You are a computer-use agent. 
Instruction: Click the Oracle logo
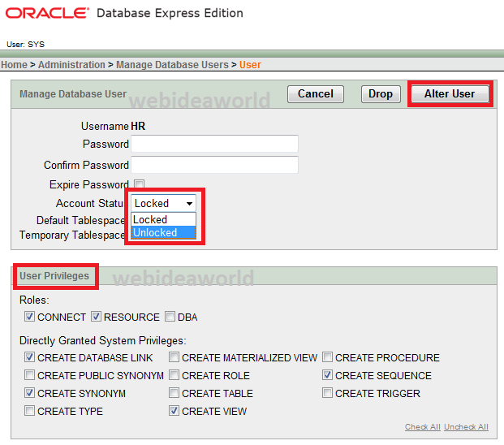(47, 13)
